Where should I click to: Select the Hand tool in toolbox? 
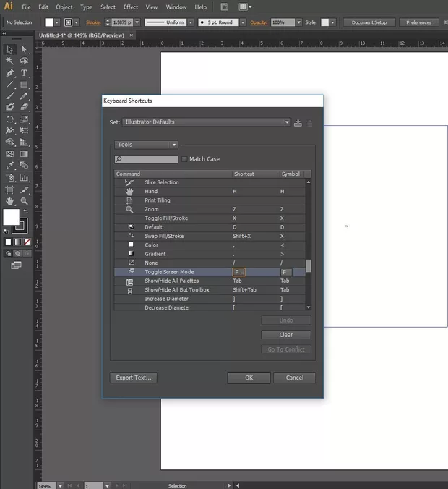[x=10, y=201]
